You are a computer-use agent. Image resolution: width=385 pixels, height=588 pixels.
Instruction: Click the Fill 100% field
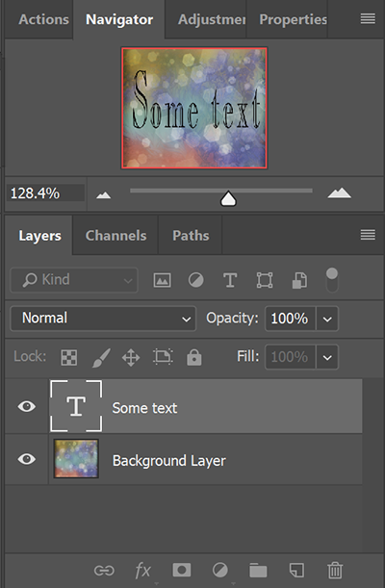(x=290, y=357)
